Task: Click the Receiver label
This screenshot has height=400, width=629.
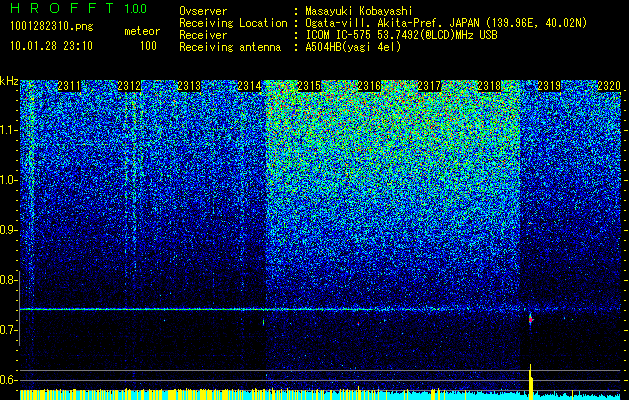Action: tap(203, 35)
